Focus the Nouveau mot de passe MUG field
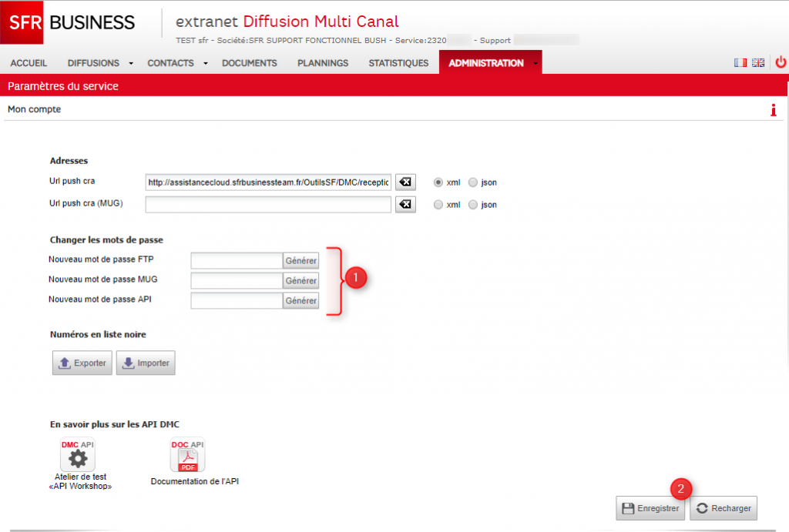This screenshot has height=532, width=789. pos(237,280)
